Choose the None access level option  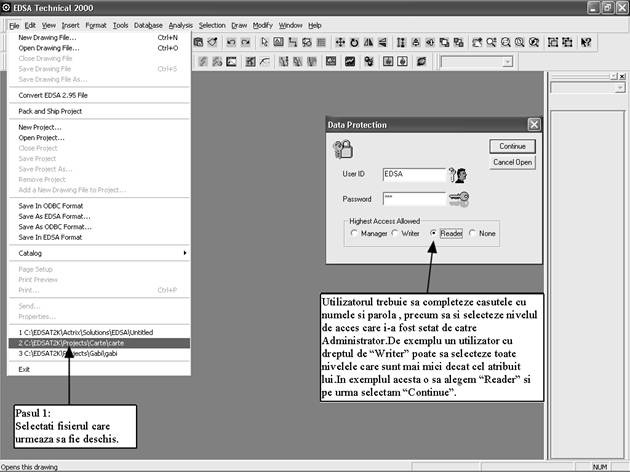472,234
